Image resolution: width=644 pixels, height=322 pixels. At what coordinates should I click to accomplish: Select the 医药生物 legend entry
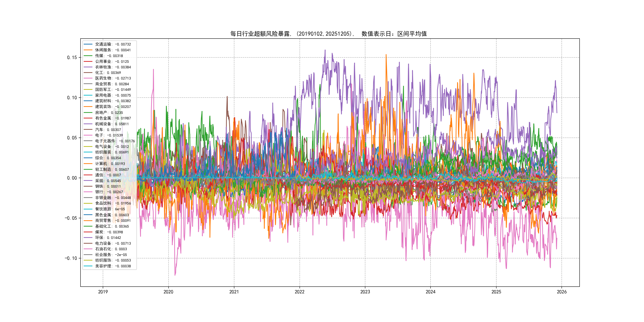tap(113, 78)
